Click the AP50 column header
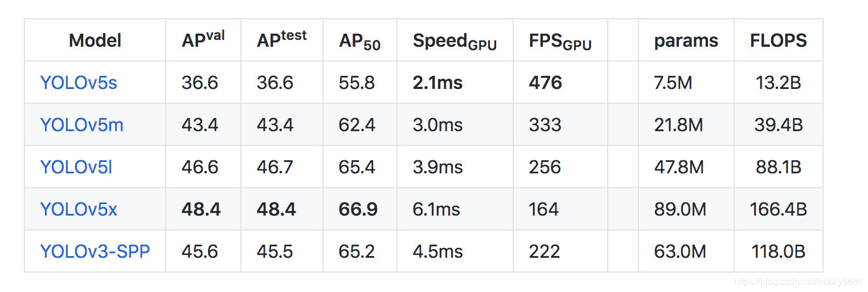Image resolution: width=868 pixels, height=292 pixels. point(360,42)
